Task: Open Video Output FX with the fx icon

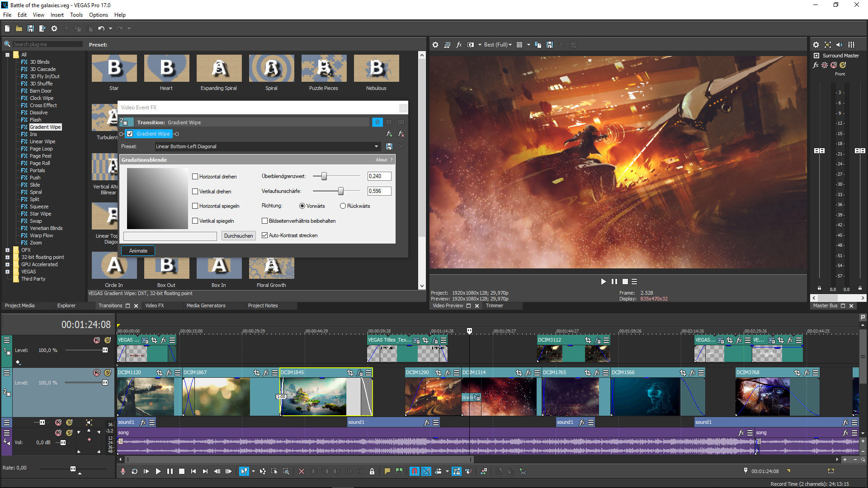Action: 459,45
